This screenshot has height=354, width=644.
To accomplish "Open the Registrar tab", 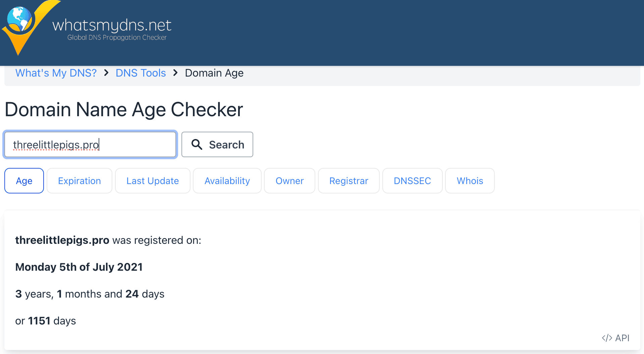I will click(x=348, y=181).
